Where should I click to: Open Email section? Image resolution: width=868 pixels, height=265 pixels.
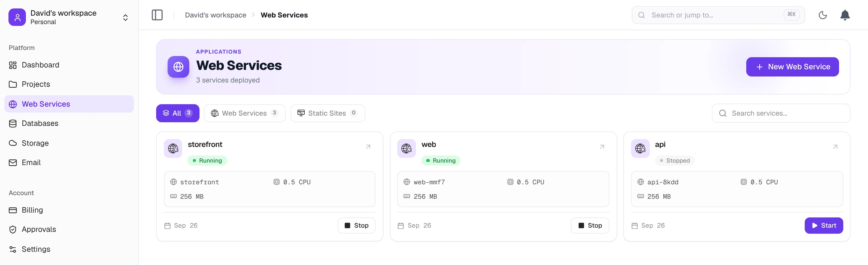[x=69, y=163]
